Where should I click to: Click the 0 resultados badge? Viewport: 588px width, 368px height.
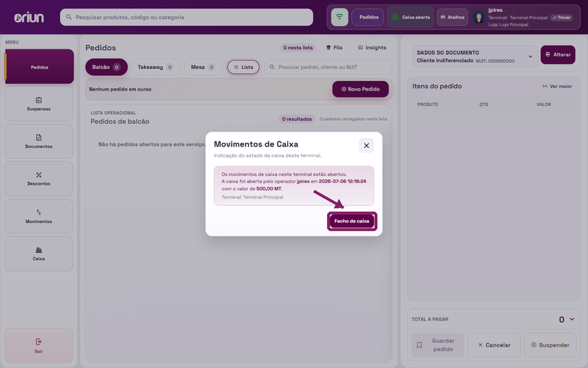click(297, 119)
